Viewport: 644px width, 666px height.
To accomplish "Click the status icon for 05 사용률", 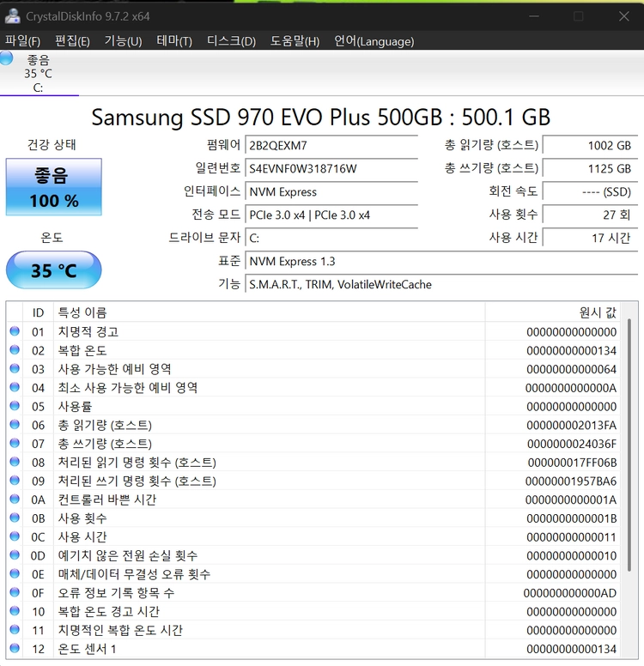I will [15, 406].
